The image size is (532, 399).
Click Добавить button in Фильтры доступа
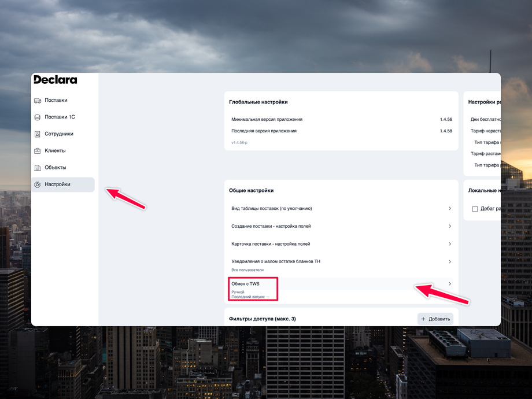pos(435,319)
